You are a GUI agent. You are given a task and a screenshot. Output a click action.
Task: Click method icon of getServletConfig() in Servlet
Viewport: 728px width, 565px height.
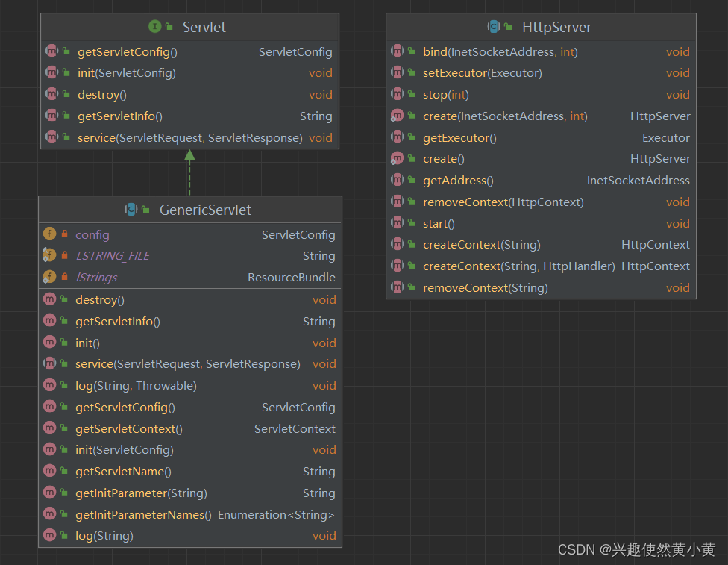point(51,51)
